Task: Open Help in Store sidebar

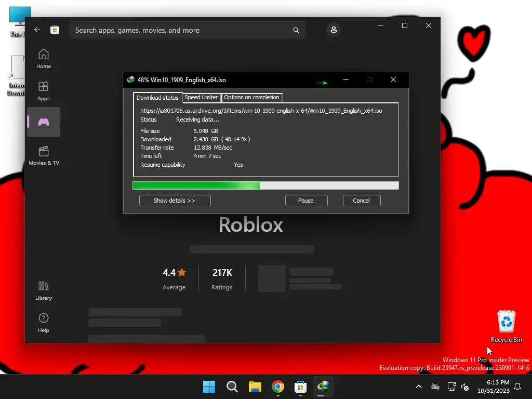Action: [x=44, y=323]
